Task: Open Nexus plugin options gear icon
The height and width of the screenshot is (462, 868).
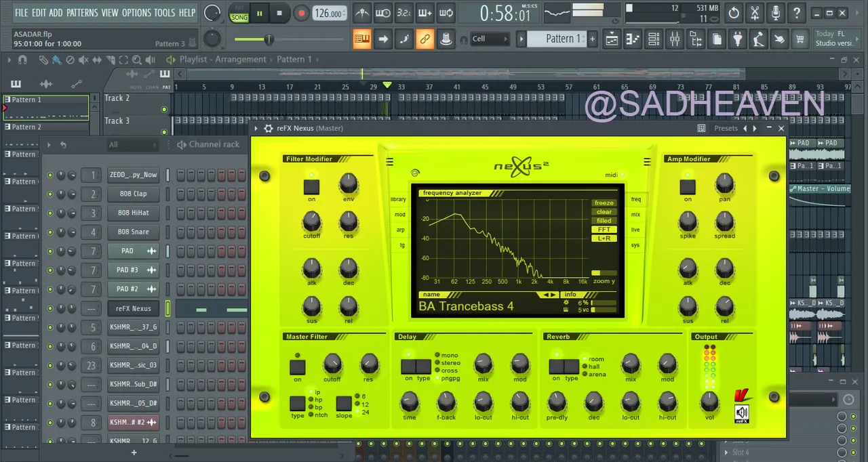Action: (x=269, y=128)
